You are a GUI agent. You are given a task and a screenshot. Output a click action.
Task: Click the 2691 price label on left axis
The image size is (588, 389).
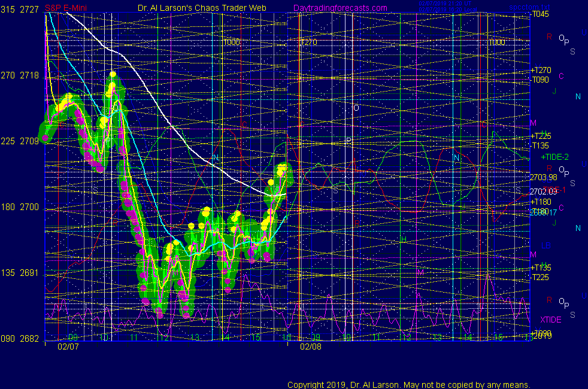[x=30, y=273]
